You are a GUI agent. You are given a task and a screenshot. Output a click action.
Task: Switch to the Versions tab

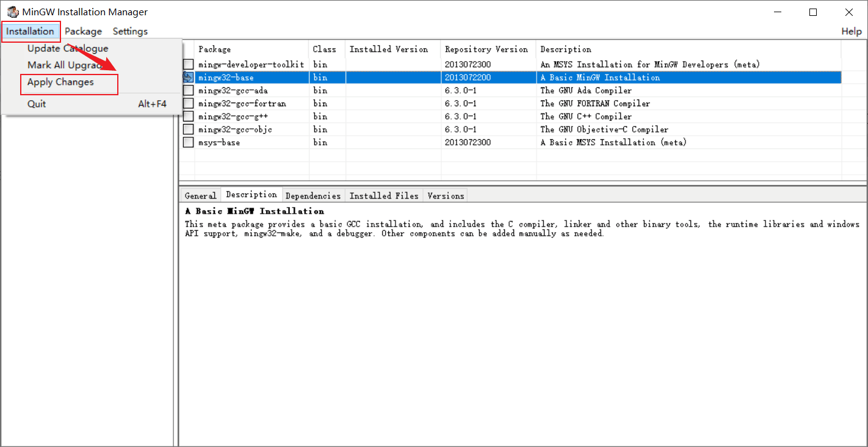[446, 195]
